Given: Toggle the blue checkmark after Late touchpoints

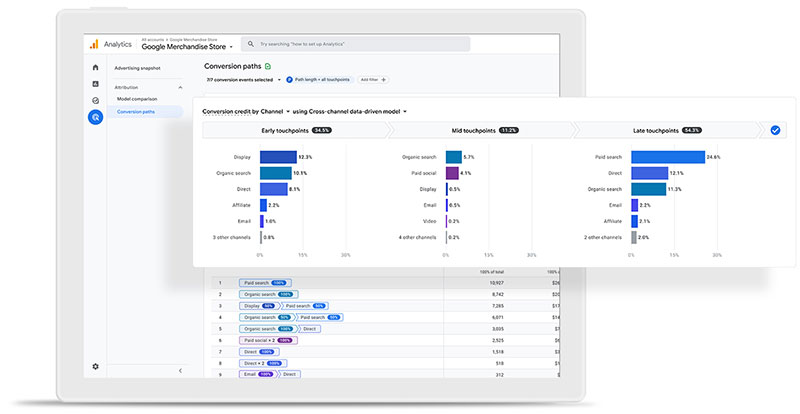Looking at the screenshot, I should [x=775, y=131].
